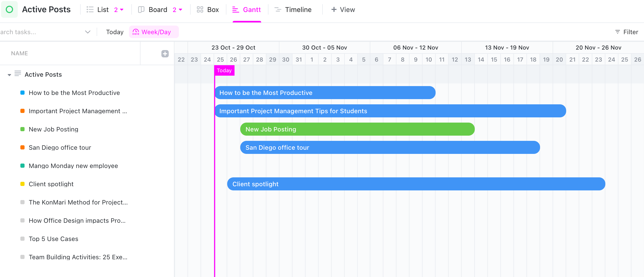The height and width of the screenshot is (277, 644).
Task: Open the search tasks dropdown chevron
Action: pos(88,32)
